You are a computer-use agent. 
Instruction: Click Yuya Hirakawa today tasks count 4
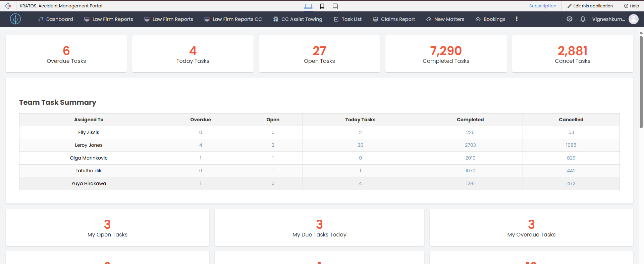360,183
